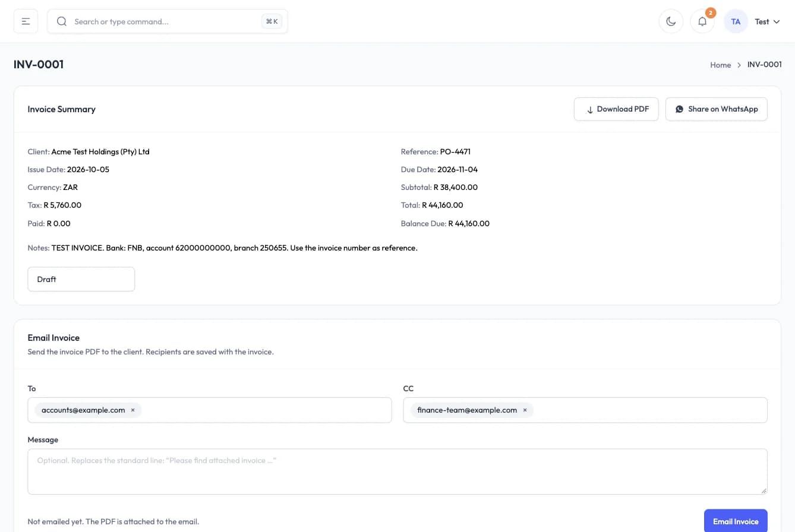Image resolution: width=795 pixels, height=532 pixels.
Task: Remove accounts@example.com recipient
Action: (x=132, y=410)
